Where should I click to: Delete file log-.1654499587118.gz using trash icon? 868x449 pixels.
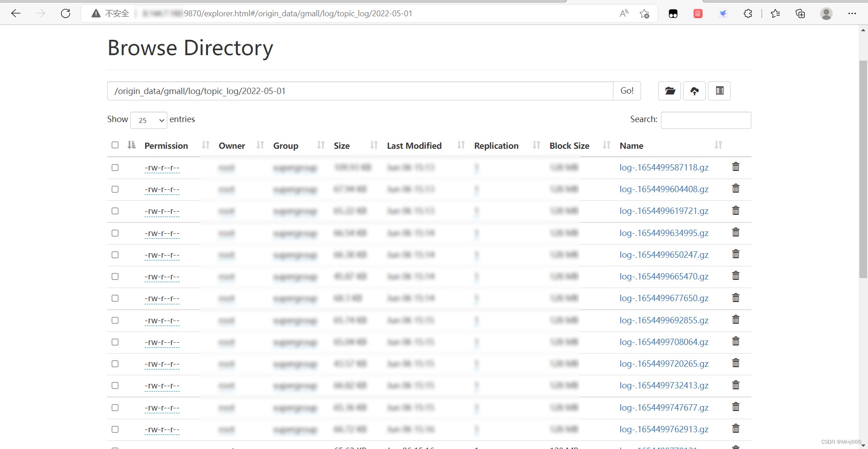tap(736, 167)
